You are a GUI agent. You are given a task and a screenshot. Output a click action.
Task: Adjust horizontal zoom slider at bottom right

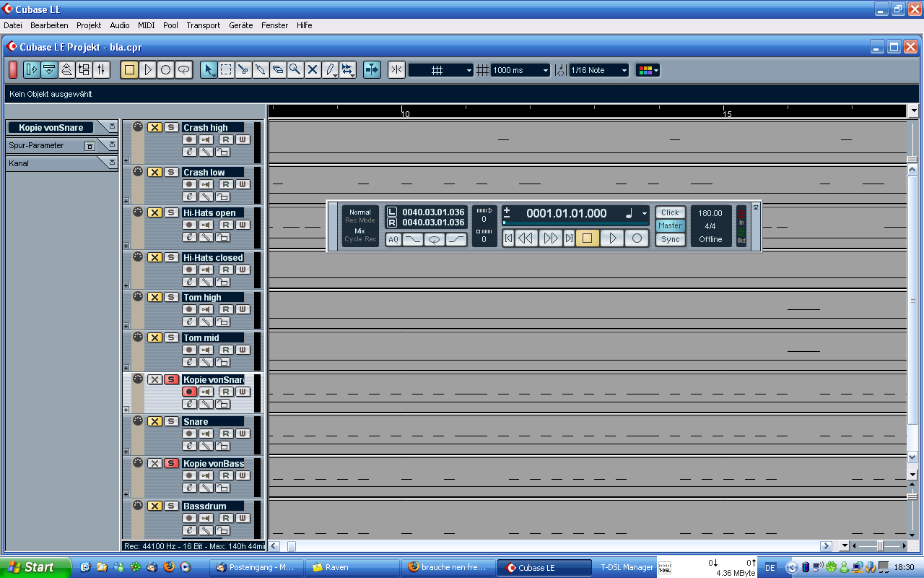(879, 546)
